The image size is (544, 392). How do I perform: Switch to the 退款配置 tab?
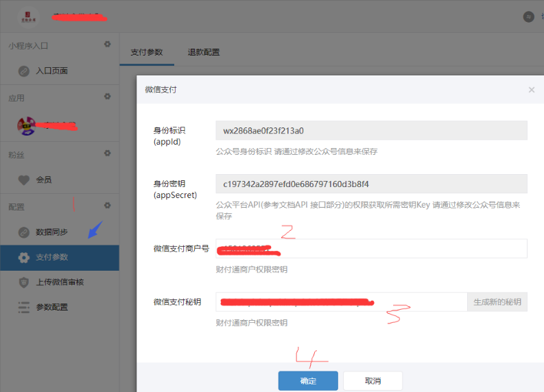(204, 52)
